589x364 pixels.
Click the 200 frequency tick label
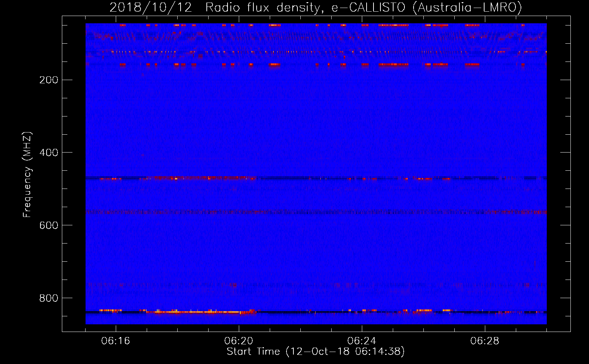[49, 80]
